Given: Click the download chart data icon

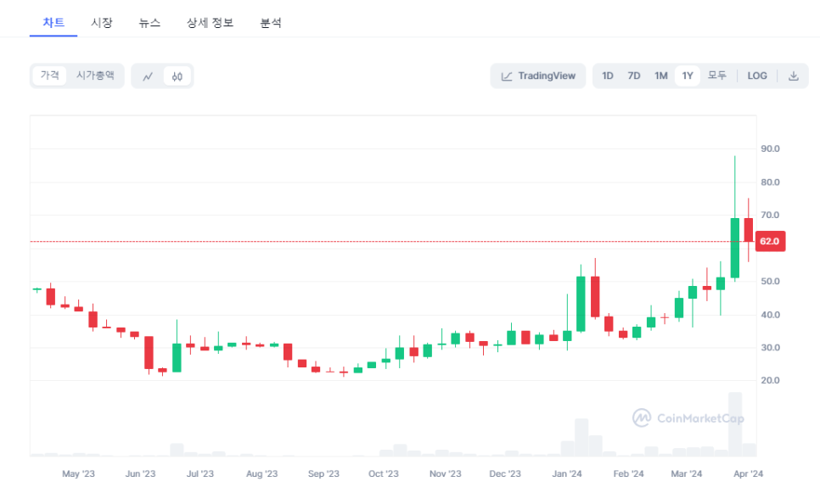Looking at the screenshot, I should tap(794, 76).
